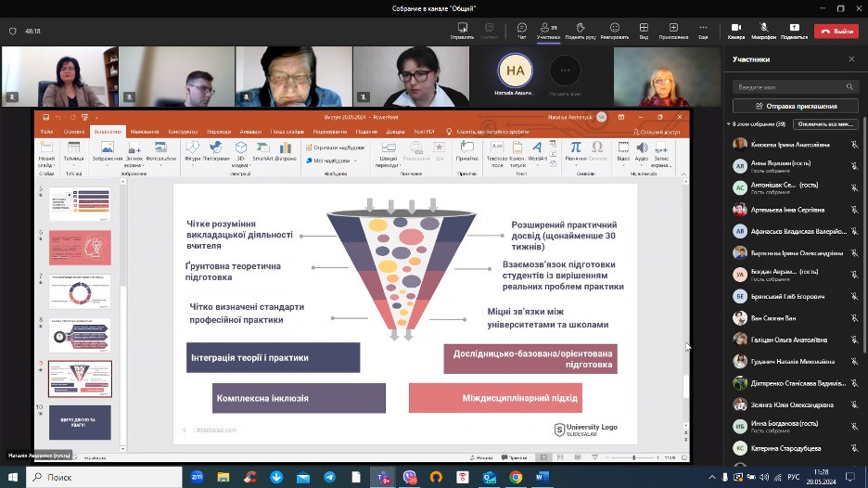Switch to the Вставлення ribbon tab

(108, 132)
